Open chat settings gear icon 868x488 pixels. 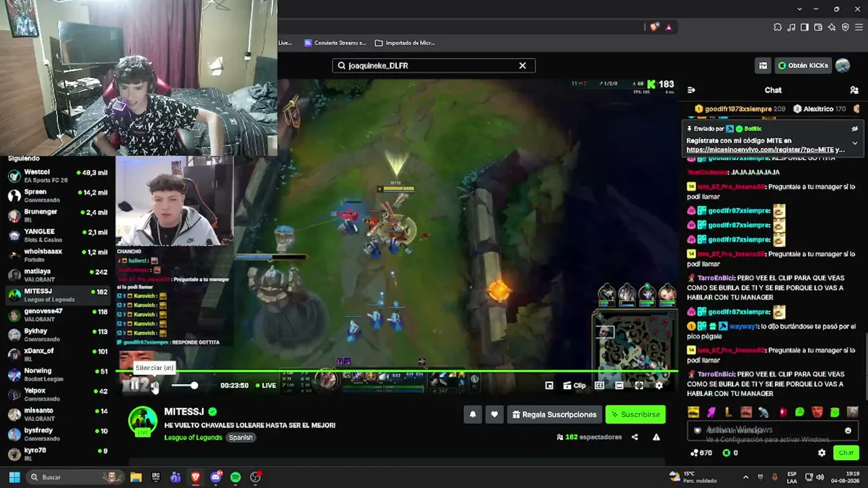[x=822, y=453]
